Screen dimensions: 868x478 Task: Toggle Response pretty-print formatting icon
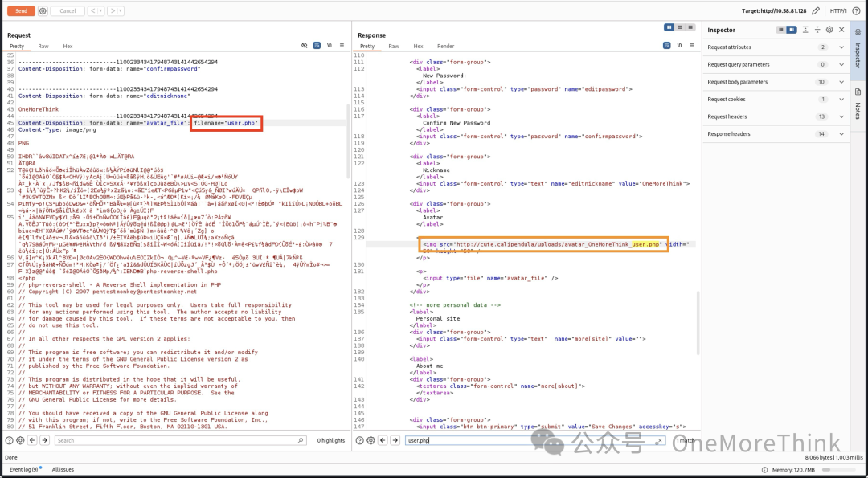667,45
